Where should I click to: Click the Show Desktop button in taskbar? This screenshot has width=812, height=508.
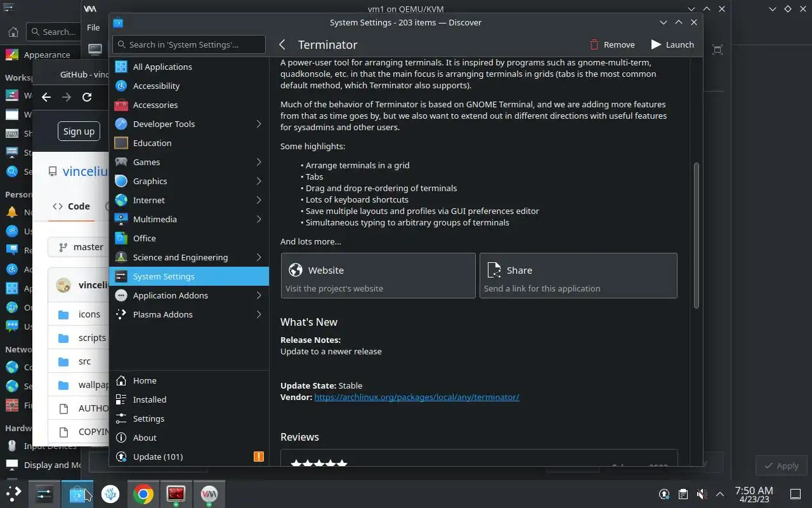(x=796, y=494)
